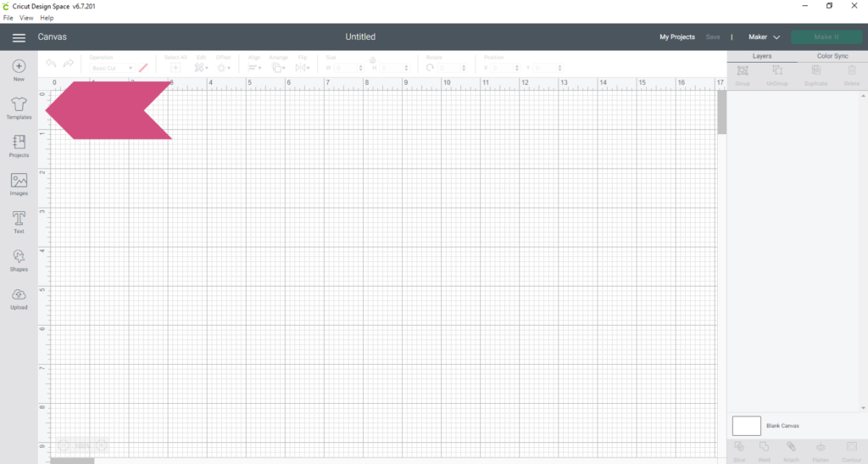Click the Untitled project title
868x464 pixels.
point(360,37)
